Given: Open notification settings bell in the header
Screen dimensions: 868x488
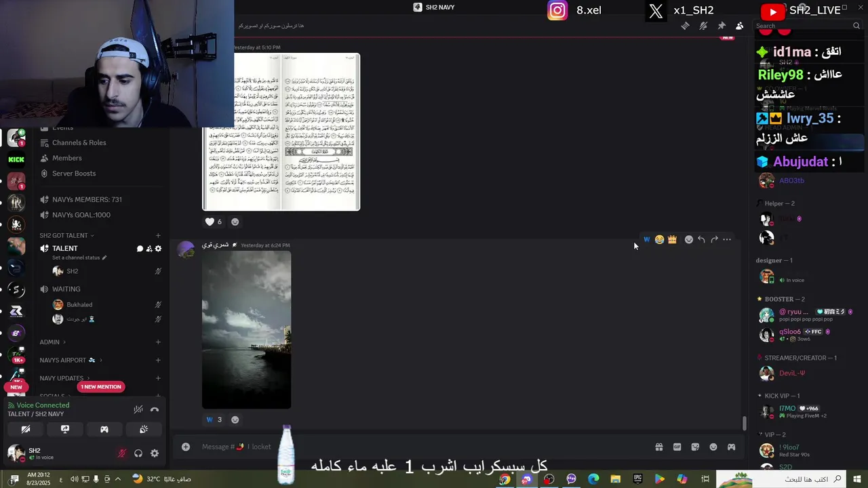Looking at the screenshot, I should [x=703, y=26].
